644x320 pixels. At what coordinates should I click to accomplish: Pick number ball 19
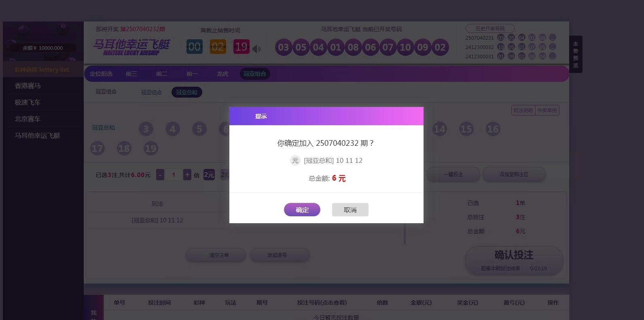pyautogui.click(x=150, y=149)
